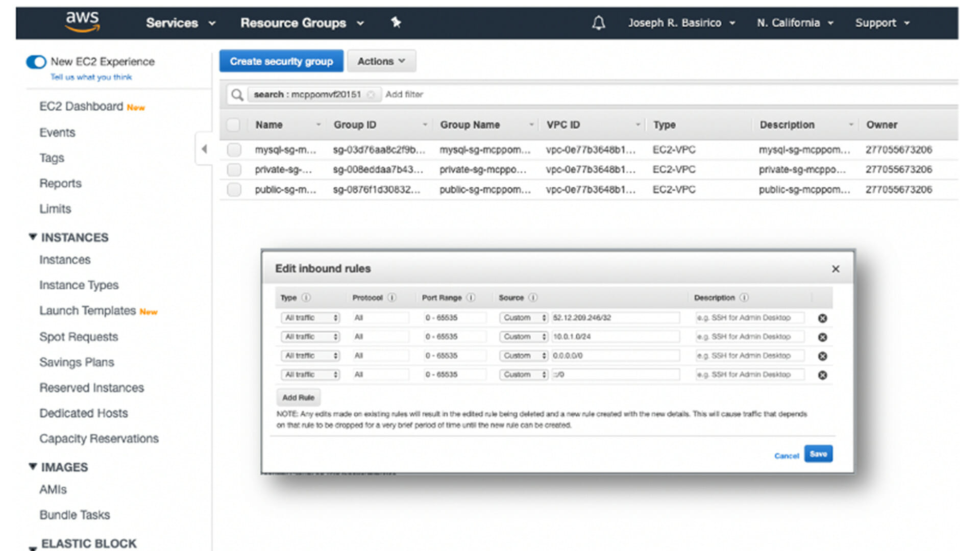Viewport: 980px width, 551px height.
Task: Delete the 0.0.0.0/0 inbound rule
Action: click(822, 356)
